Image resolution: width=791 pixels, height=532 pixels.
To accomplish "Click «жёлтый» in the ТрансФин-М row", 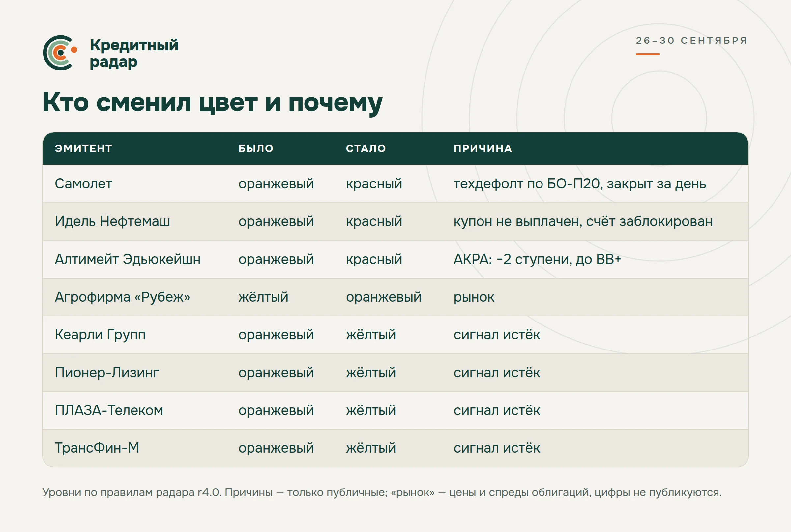I will [371, 448].
